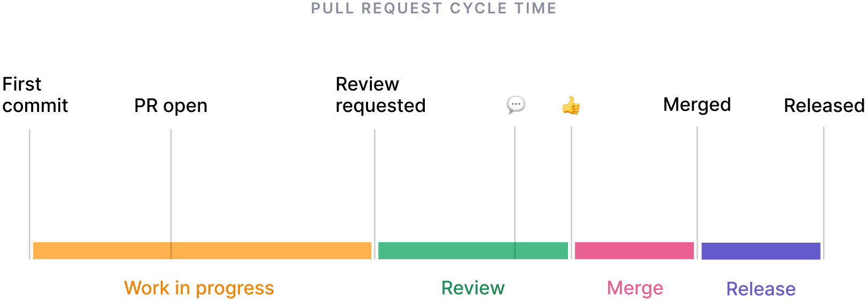This screenshot has height=300, width=868.
Task: Click the Review requested label
Action: [x=380, y=95]
